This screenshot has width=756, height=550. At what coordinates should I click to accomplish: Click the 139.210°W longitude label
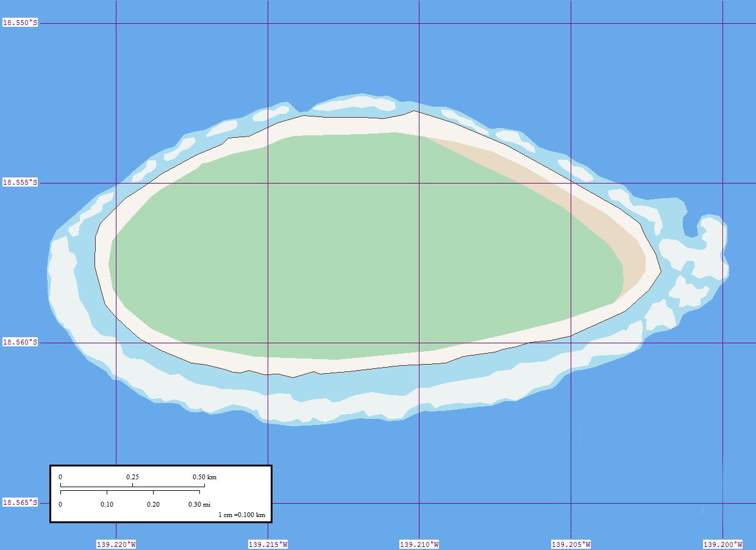click(419, 545)
